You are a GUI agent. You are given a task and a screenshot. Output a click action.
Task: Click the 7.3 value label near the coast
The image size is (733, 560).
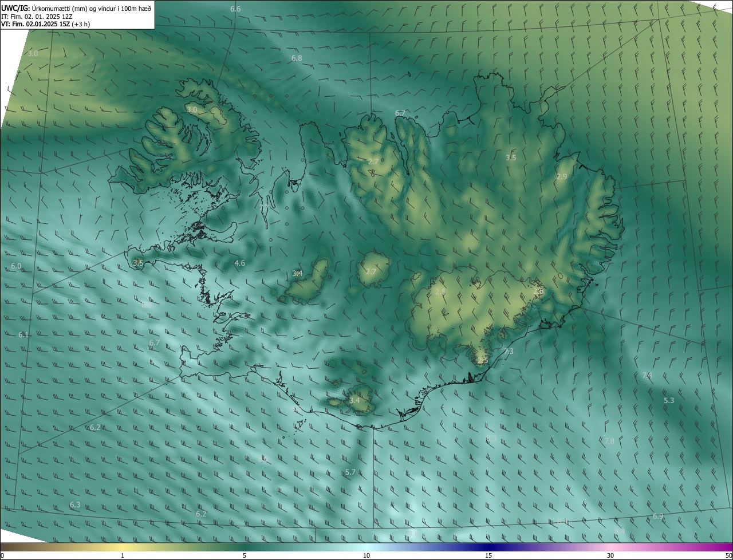tap(508, 352)
